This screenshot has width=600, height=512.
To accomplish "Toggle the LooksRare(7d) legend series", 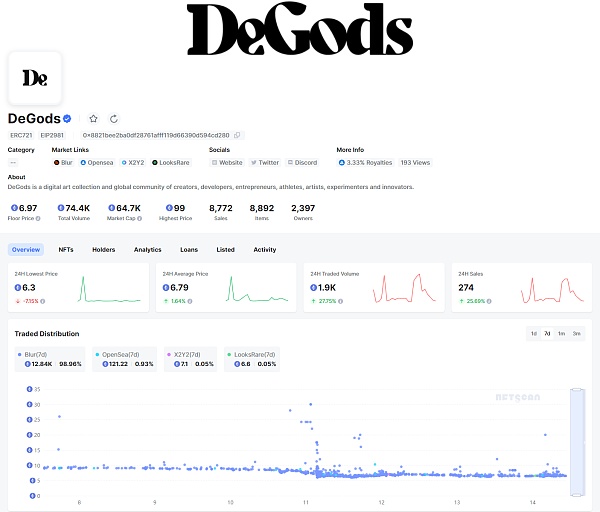I will [x=252, y=359].
